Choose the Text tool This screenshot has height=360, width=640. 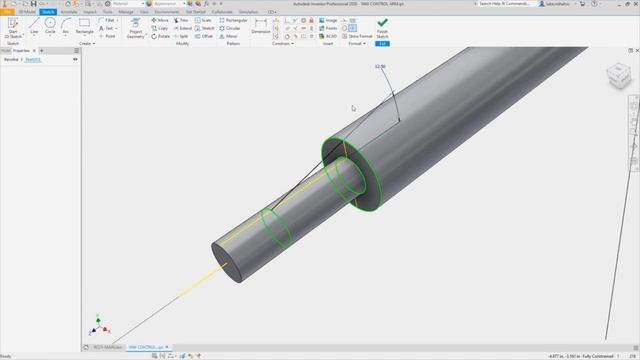pos(106,28)
